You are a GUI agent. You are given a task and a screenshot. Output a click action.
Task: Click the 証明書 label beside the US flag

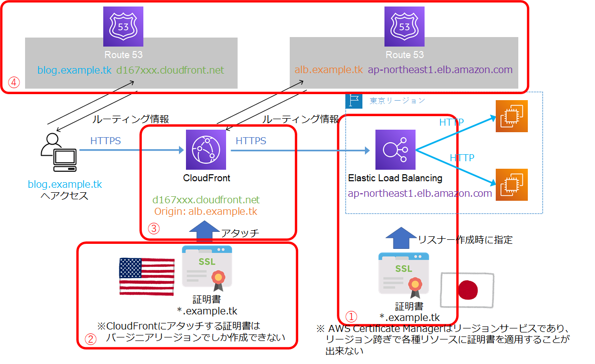pyautogui.click(x=207, y=299)
